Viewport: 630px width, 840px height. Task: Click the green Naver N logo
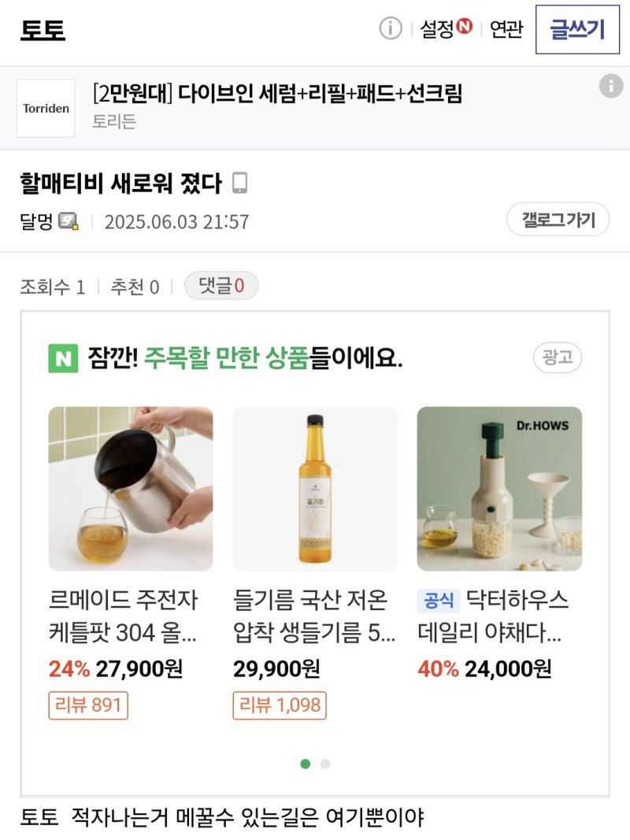[x=63, y=358]
